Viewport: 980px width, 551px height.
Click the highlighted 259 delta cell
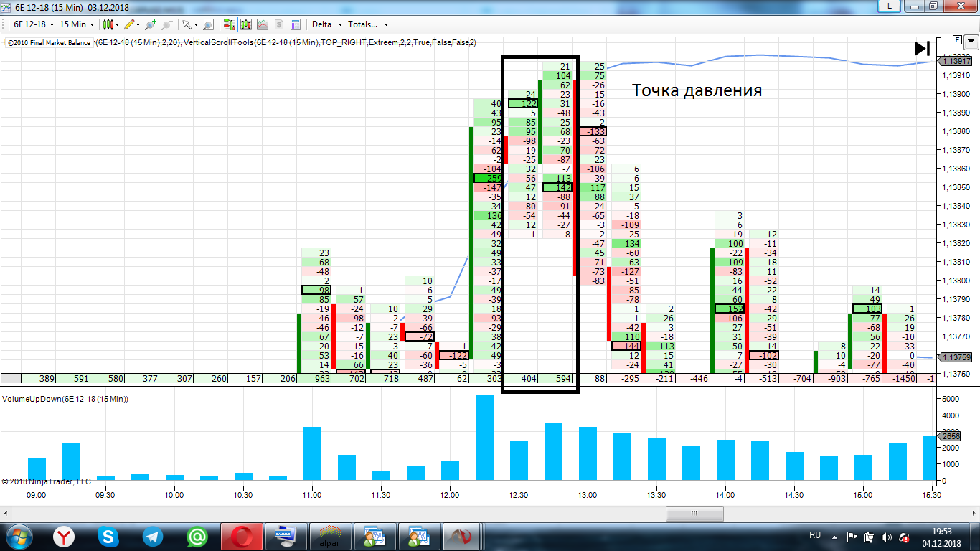[488, 178]
